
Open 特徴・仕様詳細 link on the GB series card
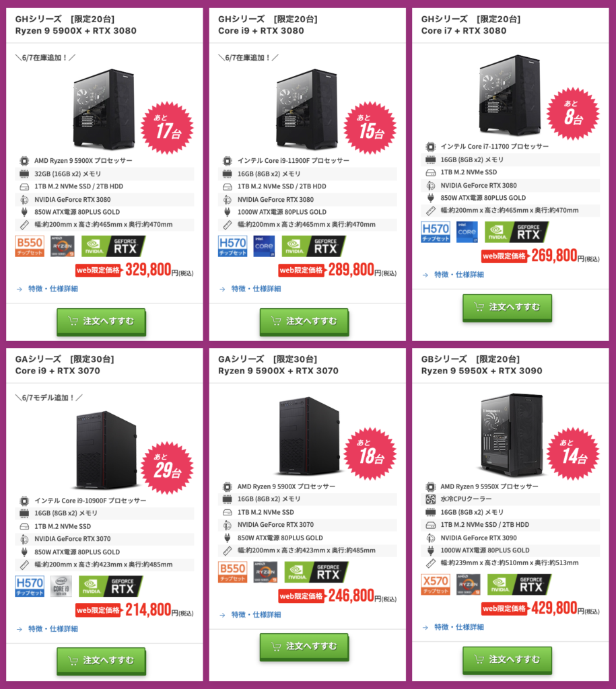pos(459,627)
